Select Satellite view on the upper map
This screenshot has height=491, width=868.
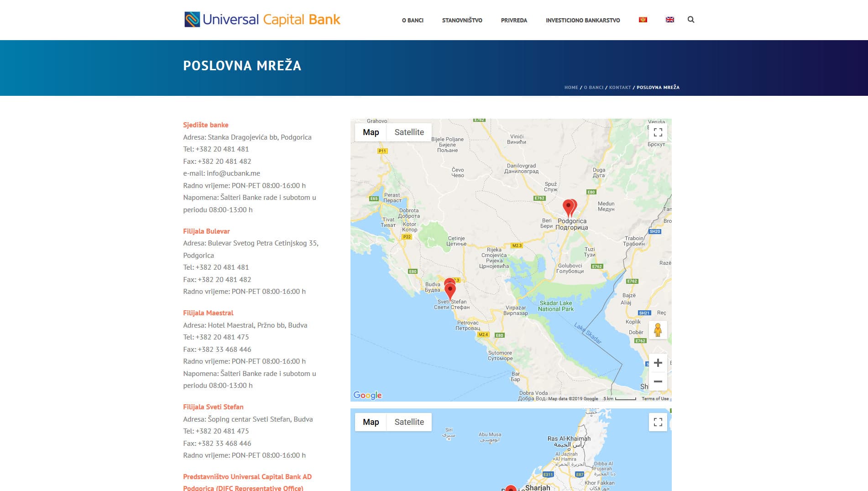pos(409,132)
